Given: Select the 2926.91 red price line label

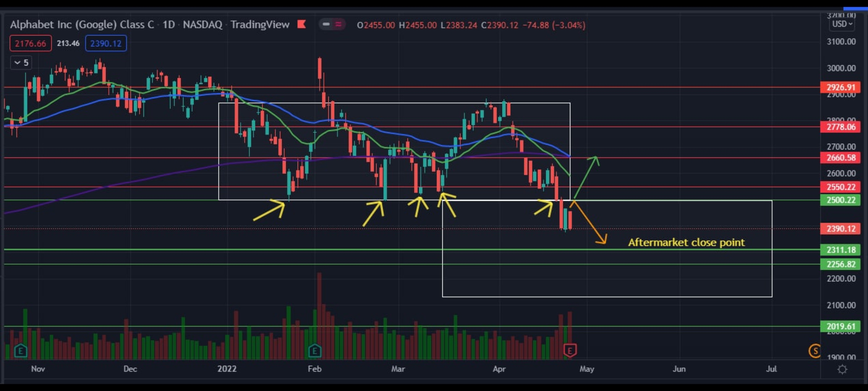Looking at the screenshot, I should click(841, 87).
